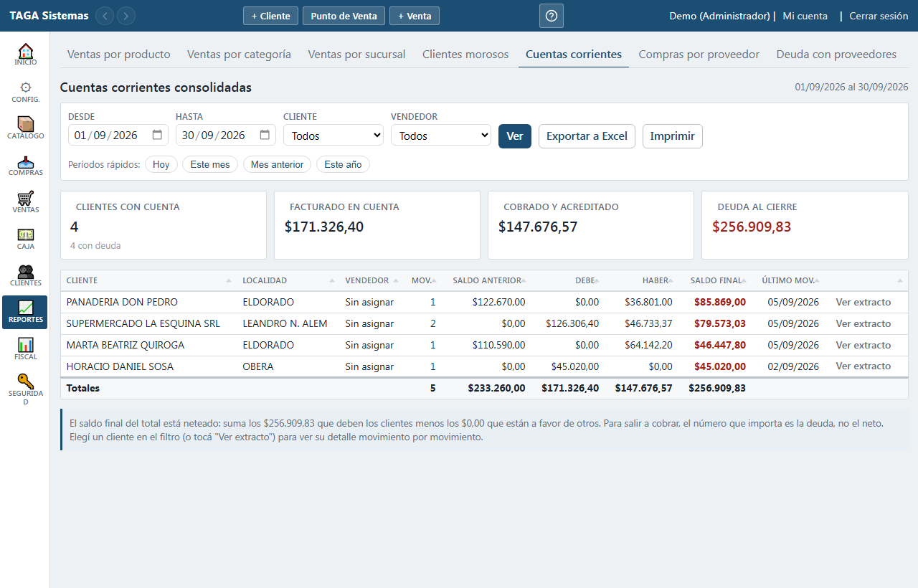The height and width of the screenshot is (588, 918).
Task: Click Exportar a Excel
Action: [587, 136]
